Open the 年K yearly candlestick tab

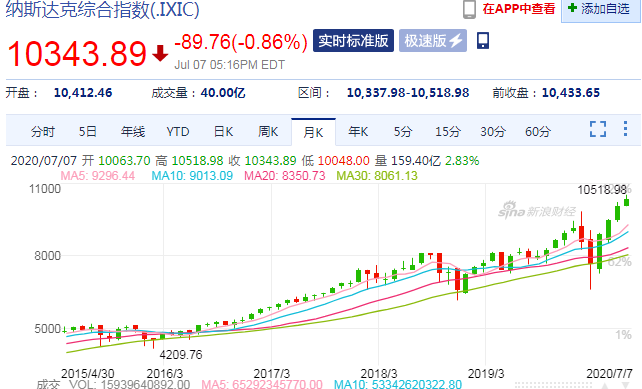click(358, 132)
